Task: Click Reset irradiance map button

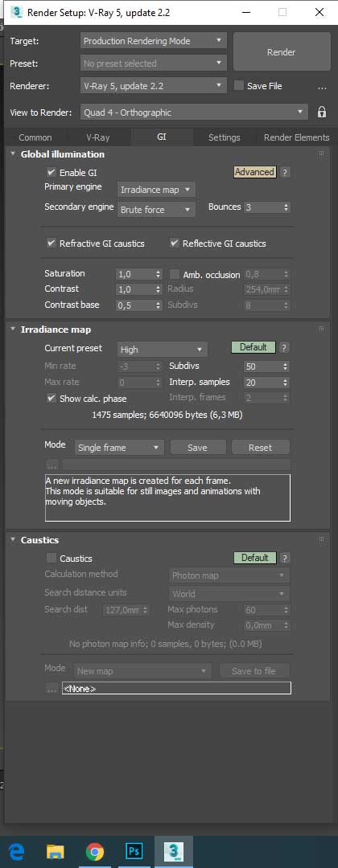Action: [x=261, y=448]
